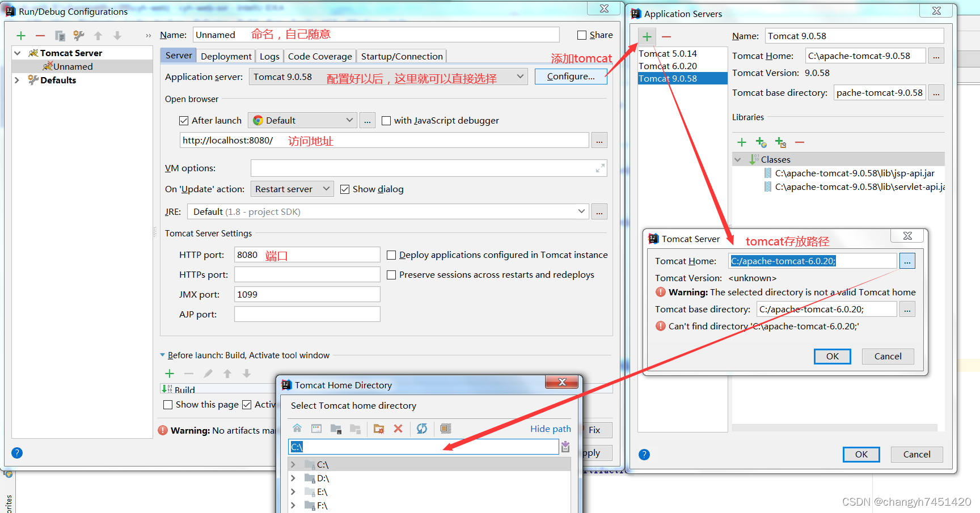Switch to Deployment tab

click(x=226, y=56)
